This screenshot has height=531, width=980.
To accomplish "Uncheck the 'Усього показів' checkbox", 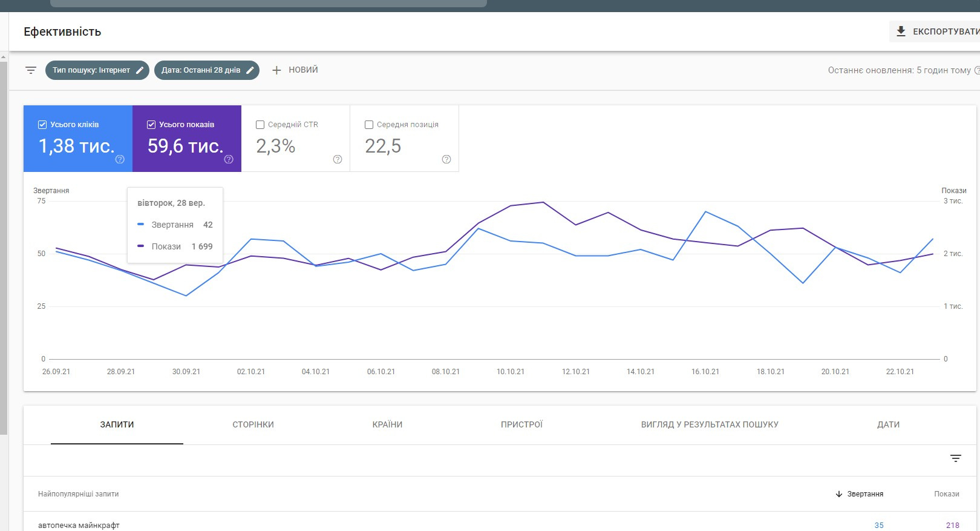I will pyautogui.click(x=151, y=125).
